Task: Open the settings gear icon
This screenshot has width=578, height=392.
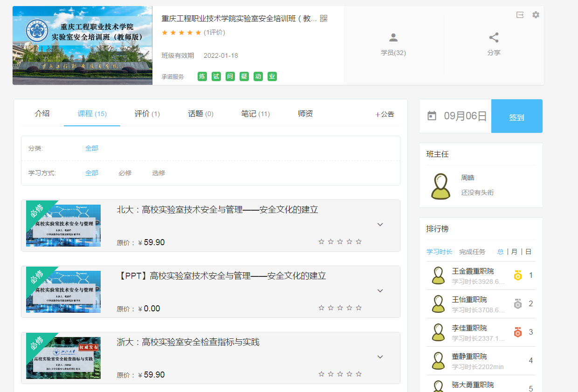Action: click(x=536, y=15)
